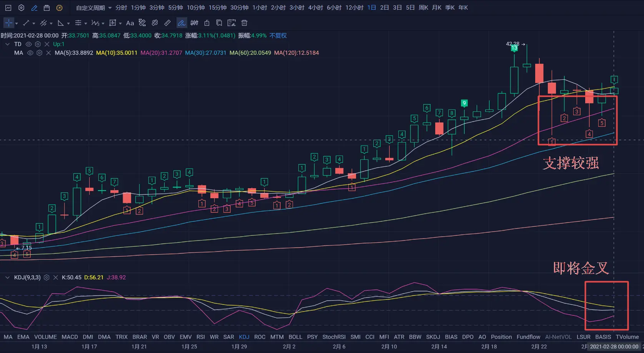Select the eraser tool
This screenshot has height=353, width=644.
(x=155, y=23)
